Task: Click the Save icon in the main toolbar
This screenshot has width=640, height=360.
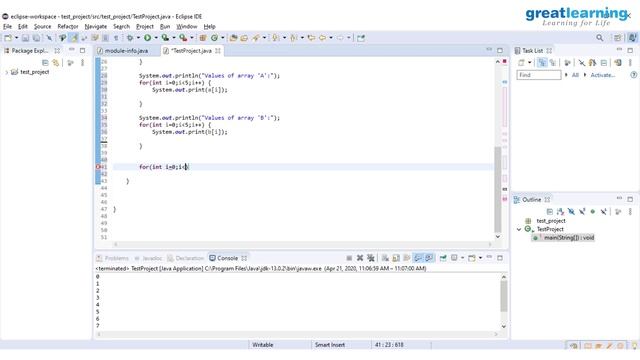Action: point(25,38)
